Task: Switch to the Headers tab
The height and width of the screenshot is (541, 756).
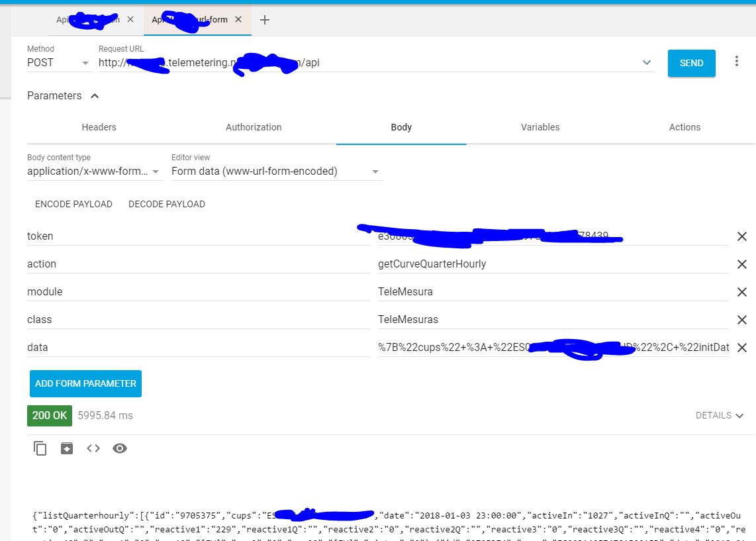Action: 99,127
